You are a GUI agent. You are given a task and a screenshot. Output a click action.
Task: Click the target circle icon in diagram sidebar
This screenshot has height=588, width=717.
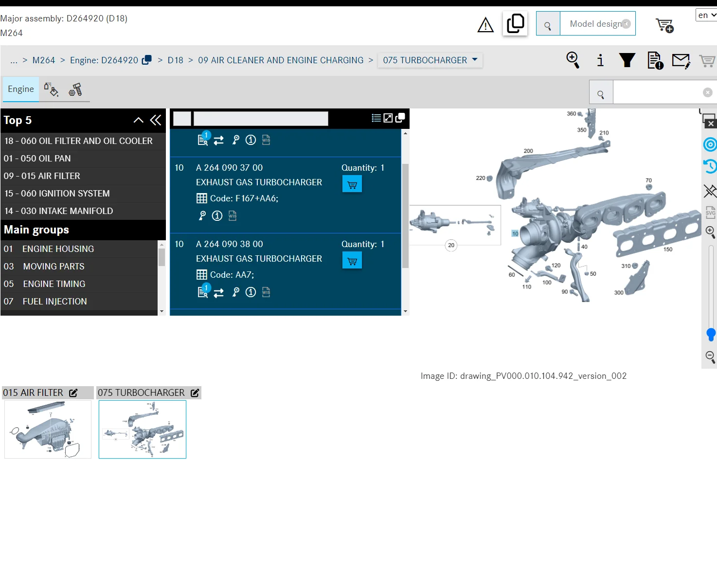point(710,144)
